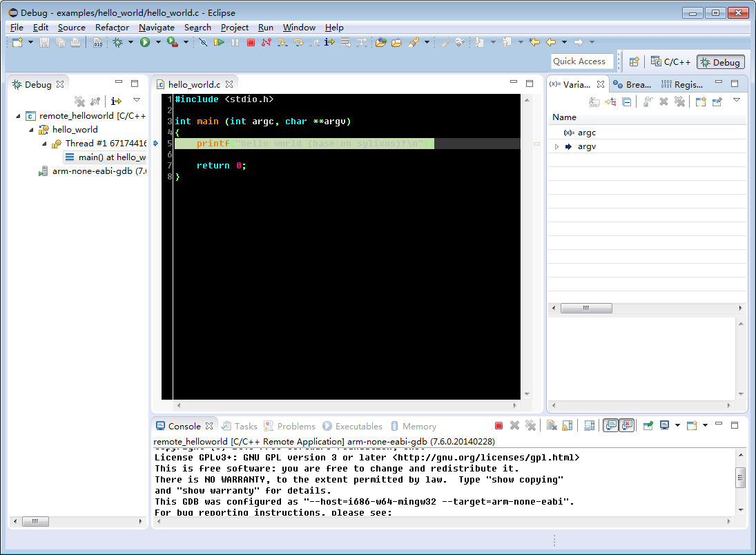The height and width of the screenshot is (555, 756).
Task: Click Collapse All in Variables view
Action: 627,101
